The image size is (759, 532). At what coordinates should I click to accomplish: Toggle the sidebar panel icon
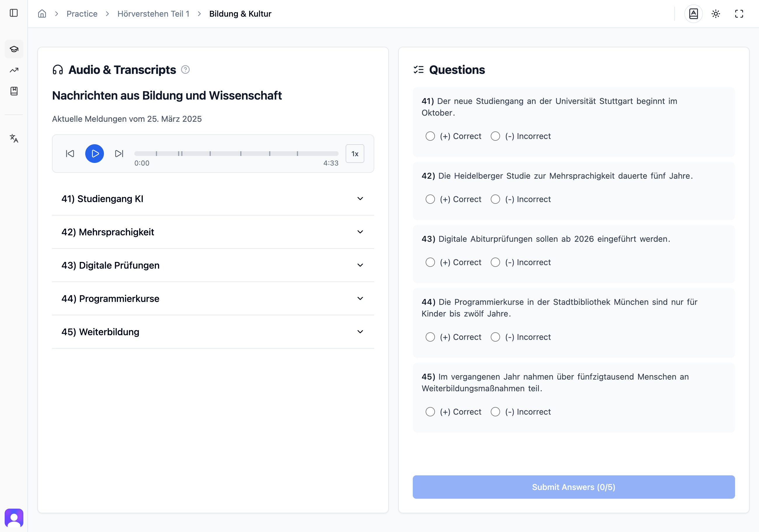tap(14, 13)
